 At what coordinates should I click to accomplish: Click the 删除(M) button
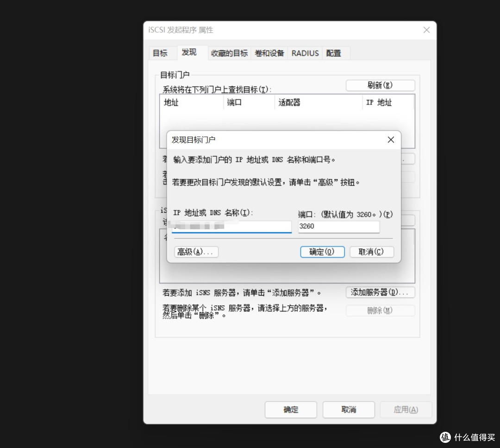pos(380,310)
